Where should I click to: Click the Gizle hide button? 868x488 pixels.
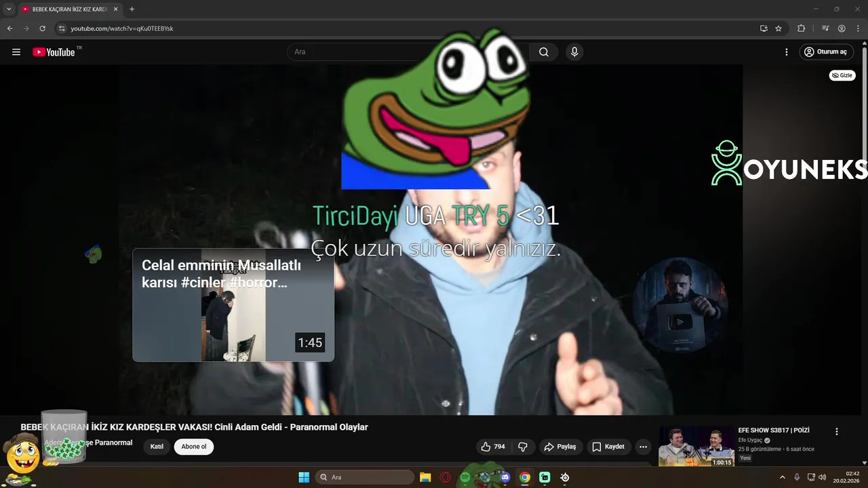click(x=842, y=75)
